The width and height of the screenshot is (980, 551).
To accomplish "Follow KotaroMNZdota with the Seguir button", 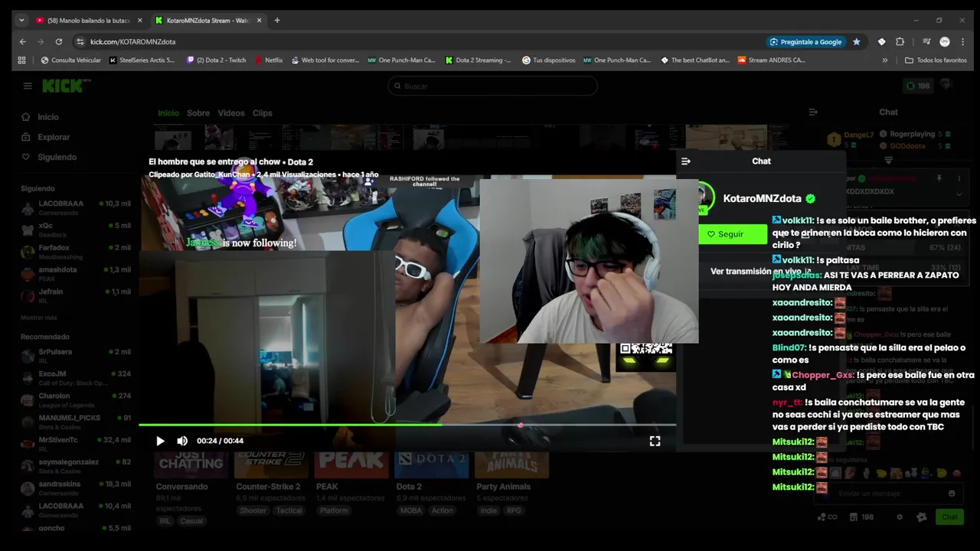I will tap(731, 234).
